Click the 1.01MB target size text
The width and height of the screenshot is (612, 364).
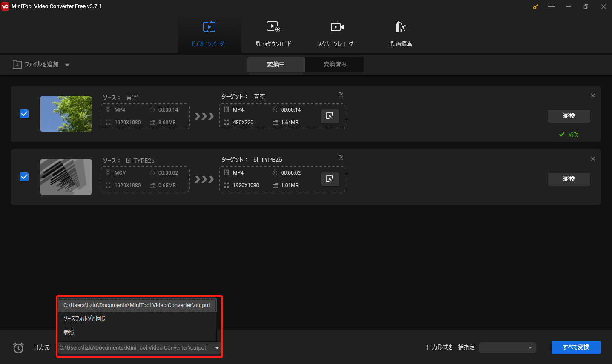(x=290, y=186)
